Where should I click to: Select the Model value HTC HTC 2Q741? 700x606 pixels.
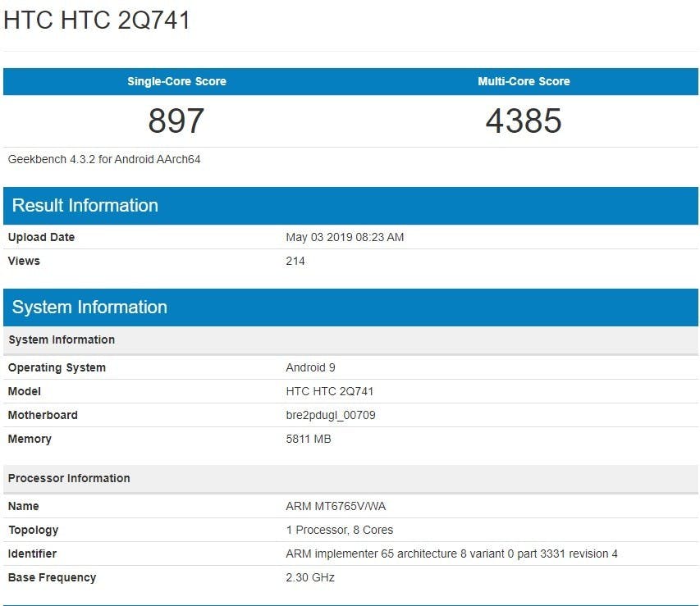330,391
